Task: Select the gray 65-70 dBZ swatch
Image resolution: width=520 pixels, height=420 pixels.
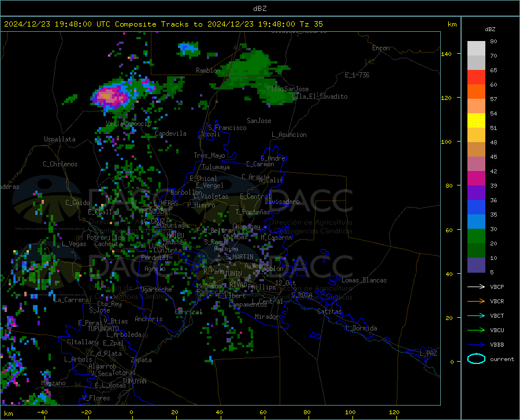Action: click(476, 62)
